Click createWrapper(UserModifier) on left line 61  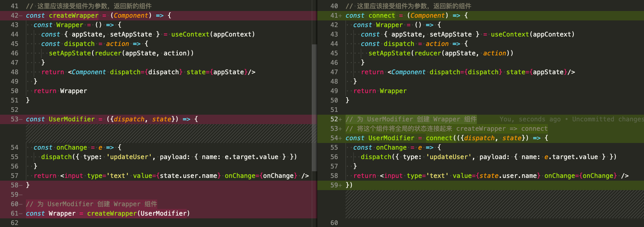pyautogui.click(x=138, y=213)
